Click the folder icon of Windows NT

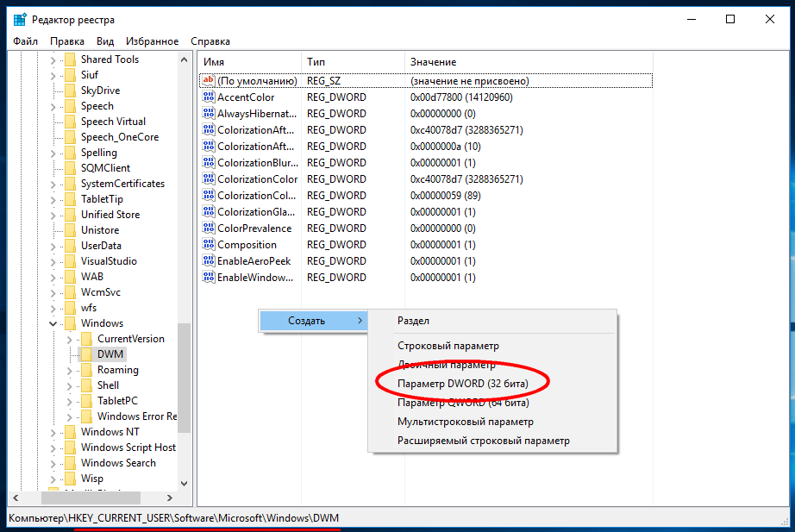[71, 432]
